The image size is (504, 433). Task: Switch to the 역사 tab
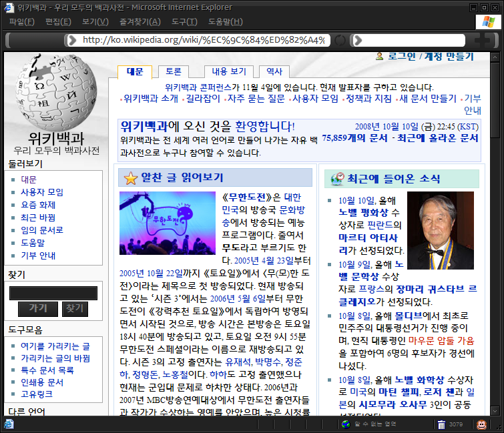tap(274, 71)
